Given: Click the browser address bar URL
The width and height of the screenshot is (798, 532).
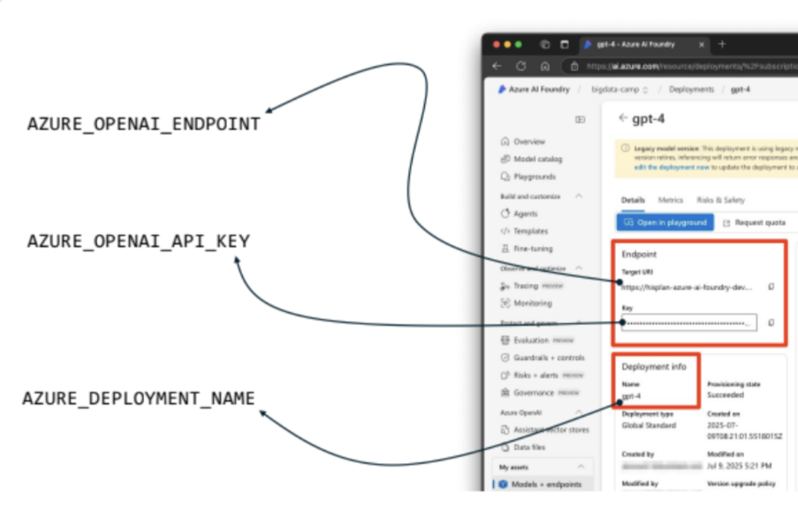Looking at the screenshot, I should pyautogui.click(x=692, y=66).
